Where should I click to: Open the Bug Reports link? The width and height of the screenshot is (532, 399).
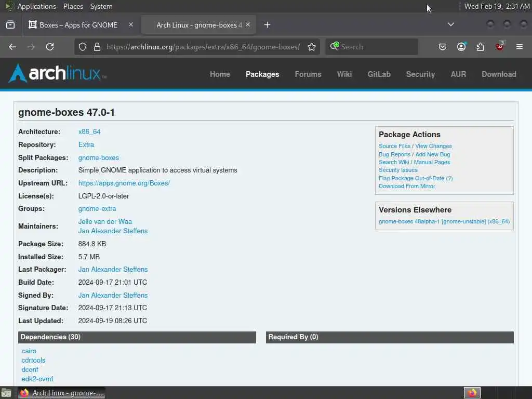coord(394,154)
